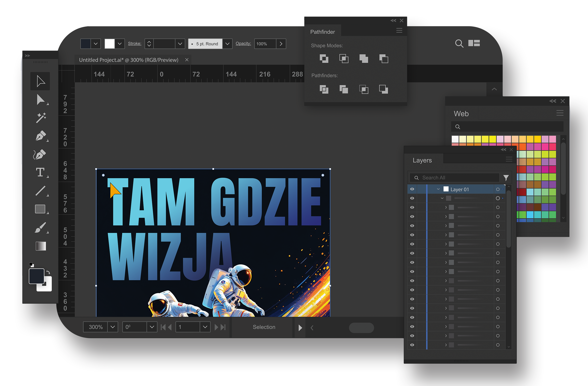This screenshot has height=386, width=588.
Task: Open the 5 pt. Round brush dropdown
Action: coord(227,44)
